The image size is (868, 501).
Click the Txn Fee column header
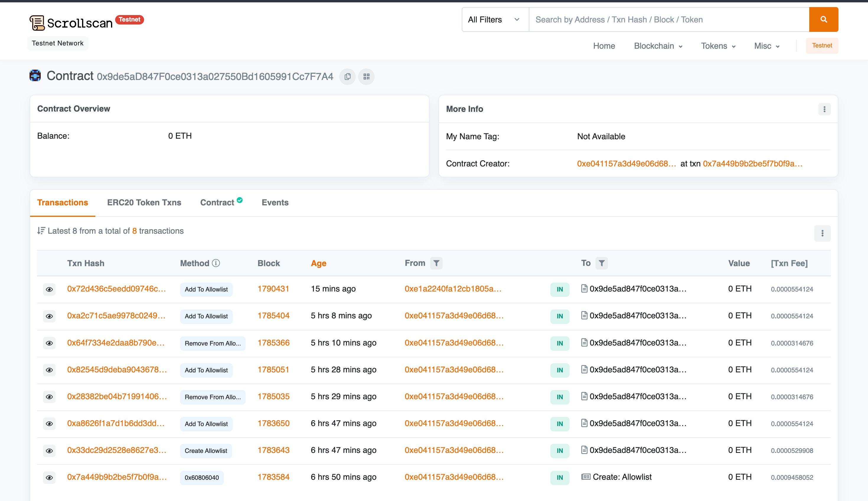pyautogui.click(x=789, y=263)
